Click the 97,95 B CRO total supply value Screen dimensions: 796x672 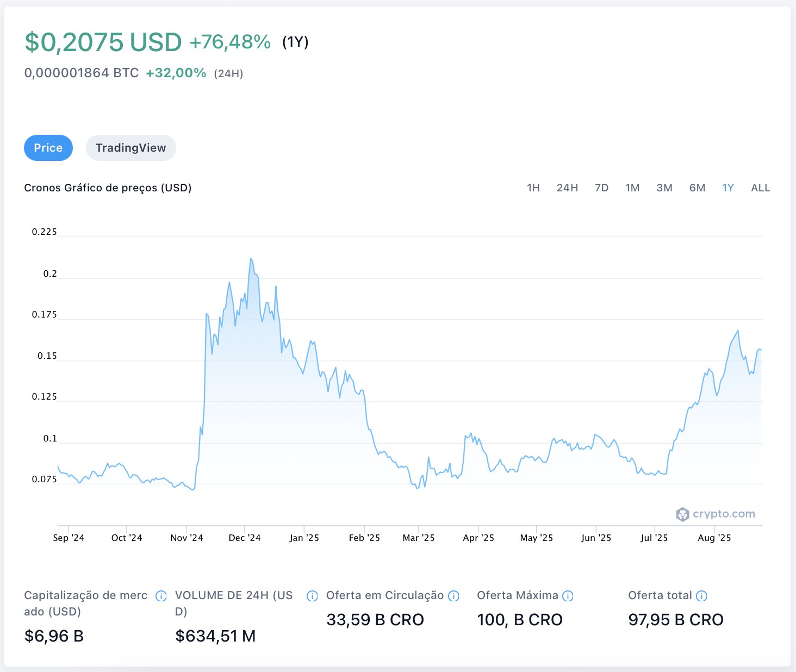point(676,620)
